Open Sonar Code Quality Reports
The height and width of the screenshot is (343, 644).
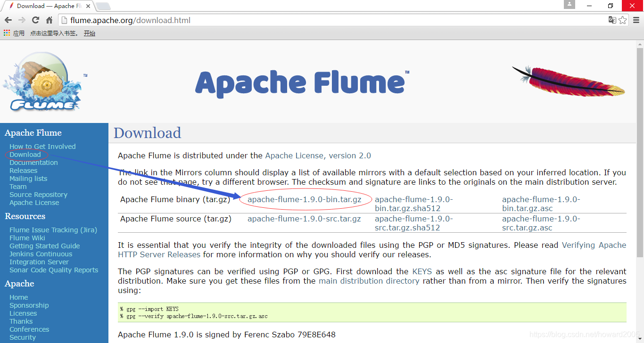point(54,270)
